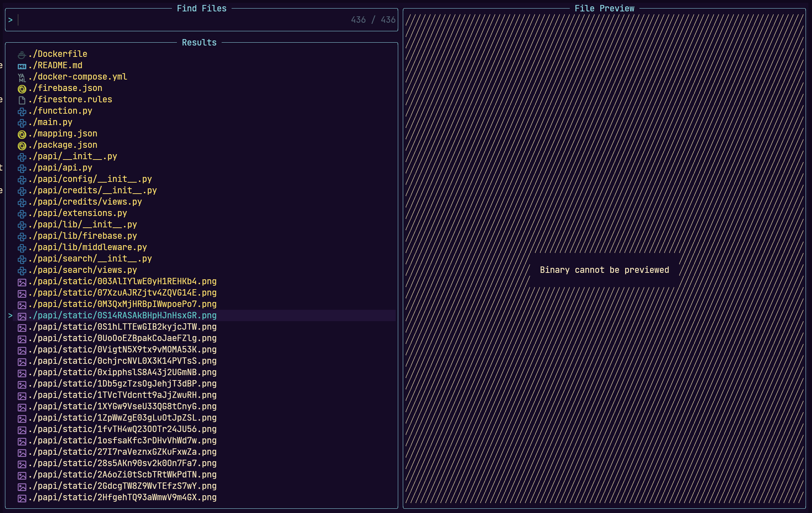Click the 436 / 436 result counter
812x513 pixels.
coord(373,20)
